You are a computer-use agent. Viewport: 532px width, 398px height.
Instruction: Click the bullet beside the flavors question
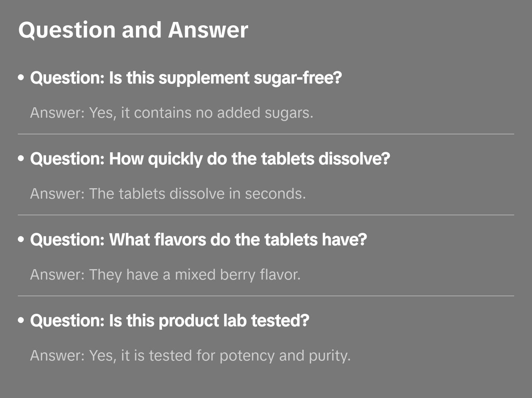coord(21,240)
